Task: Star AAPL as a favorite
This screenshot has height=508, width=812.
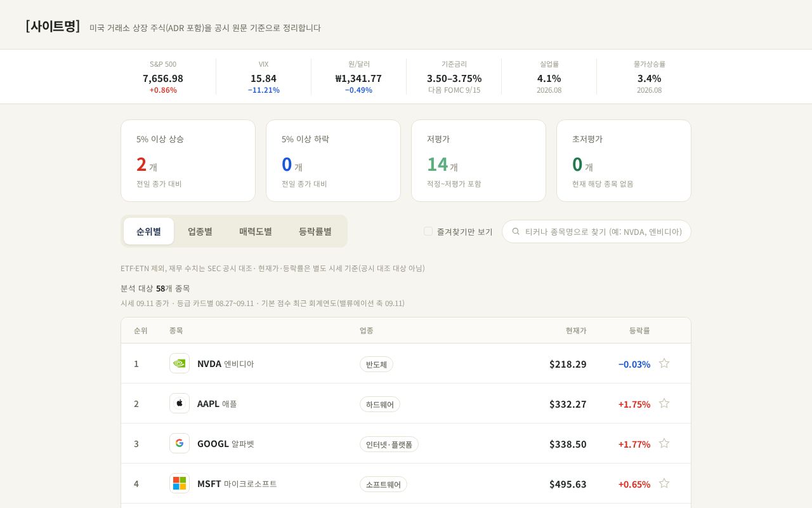Action: 664,403
